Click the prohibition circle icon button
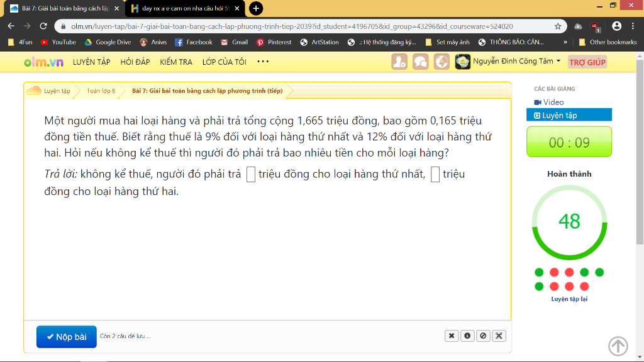 (x=483, y=336)
